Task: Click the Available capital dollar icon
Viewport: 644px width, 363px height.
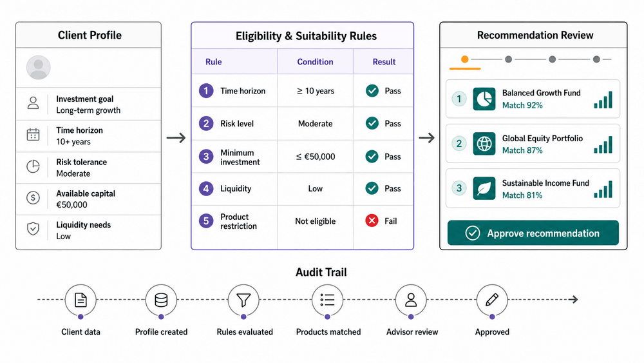Action: [33, 198]
